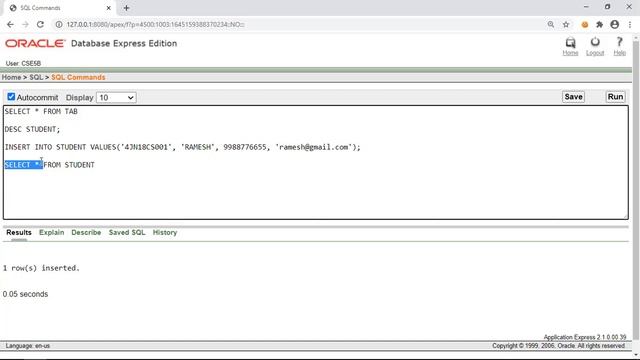
Task: Close the SQL Commands browser tab
Action: coord(109,8)
